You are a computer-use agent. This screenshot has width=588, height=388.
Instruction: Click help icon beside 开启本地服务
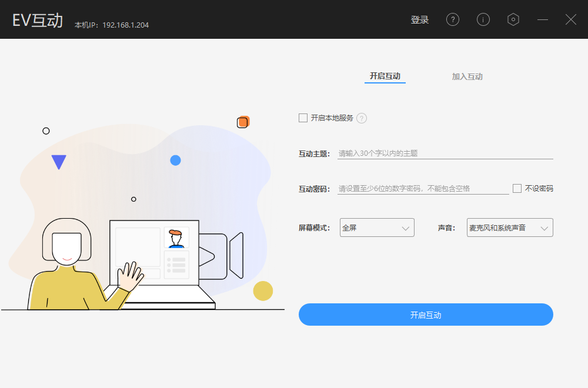(x=362, y=118)
